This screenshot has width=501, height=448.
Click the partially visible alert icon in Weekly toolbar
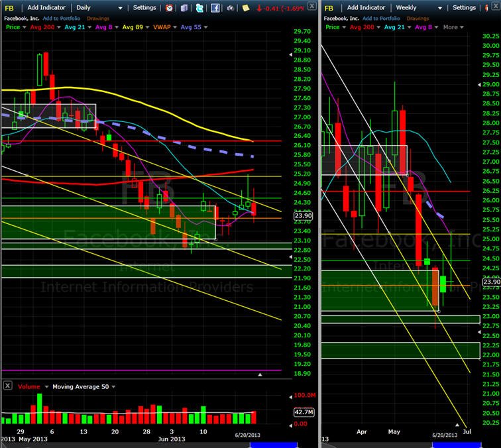click(486, 8)
